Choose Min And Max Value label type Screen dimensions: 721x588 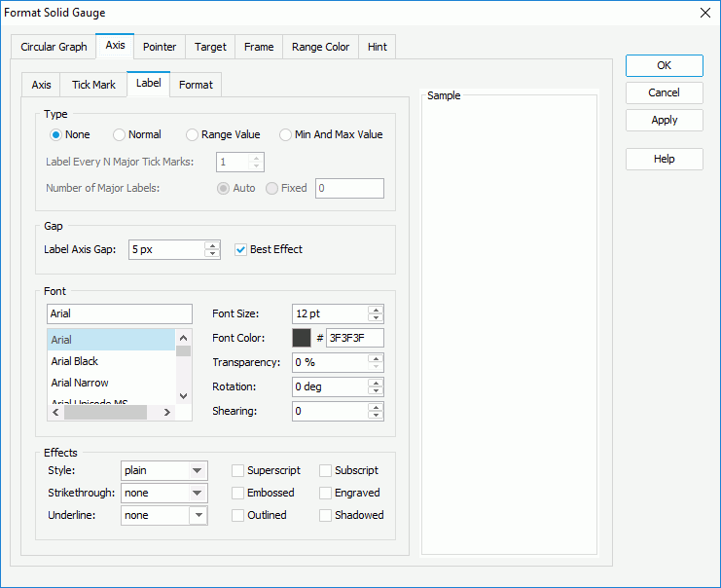(286, 134)
